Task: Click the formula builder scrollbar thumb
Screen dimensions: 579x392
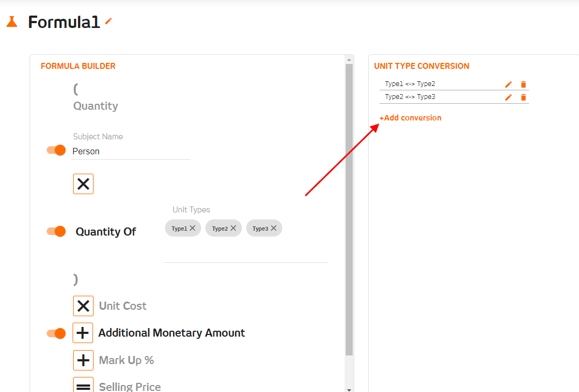Action: 349,210
